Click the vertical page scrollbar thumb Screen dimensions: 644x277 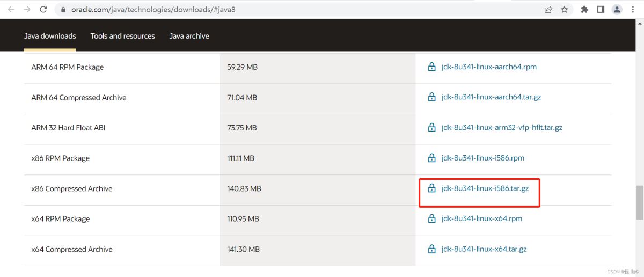pyautogui.click(x=639, y=202)
